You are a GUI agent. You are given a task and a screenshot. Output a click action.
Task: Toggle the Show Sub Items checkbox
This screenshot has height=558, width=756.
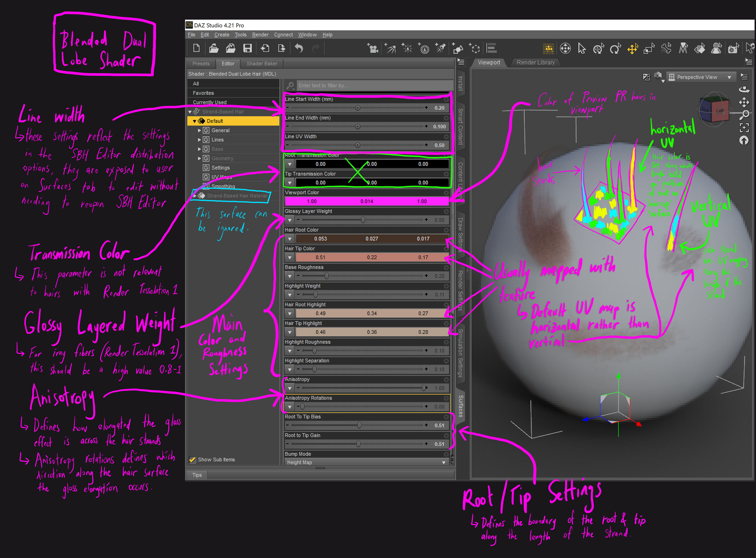(192, 460)
